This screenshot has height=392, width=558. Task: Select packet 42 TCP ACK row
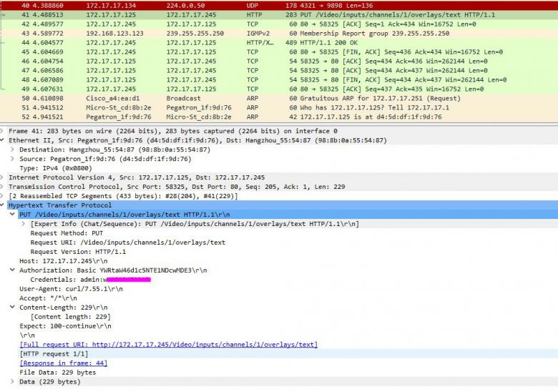(279, 24)
